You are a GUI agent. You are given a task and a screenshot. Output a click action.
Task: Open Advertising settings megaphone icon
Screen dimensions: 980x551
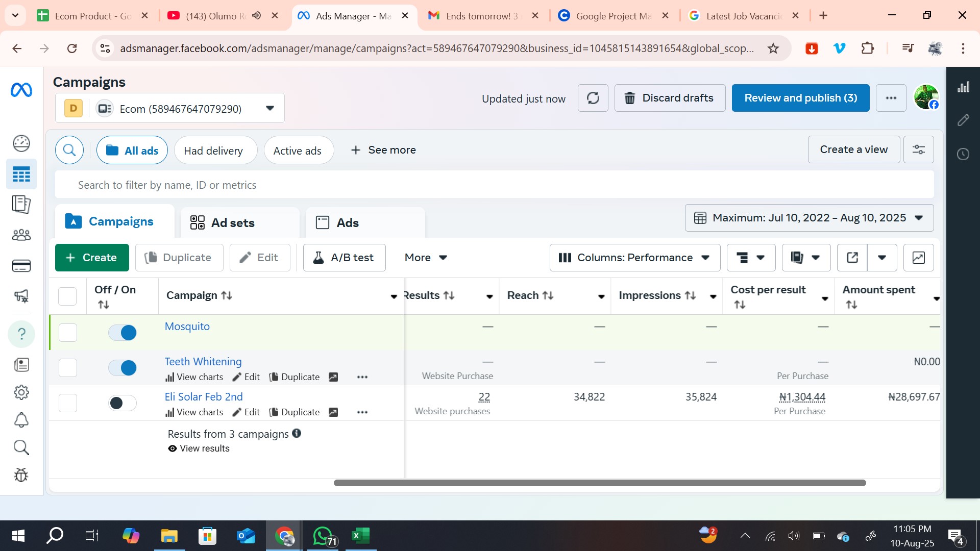pyautogui.click(x=21, y=296)
